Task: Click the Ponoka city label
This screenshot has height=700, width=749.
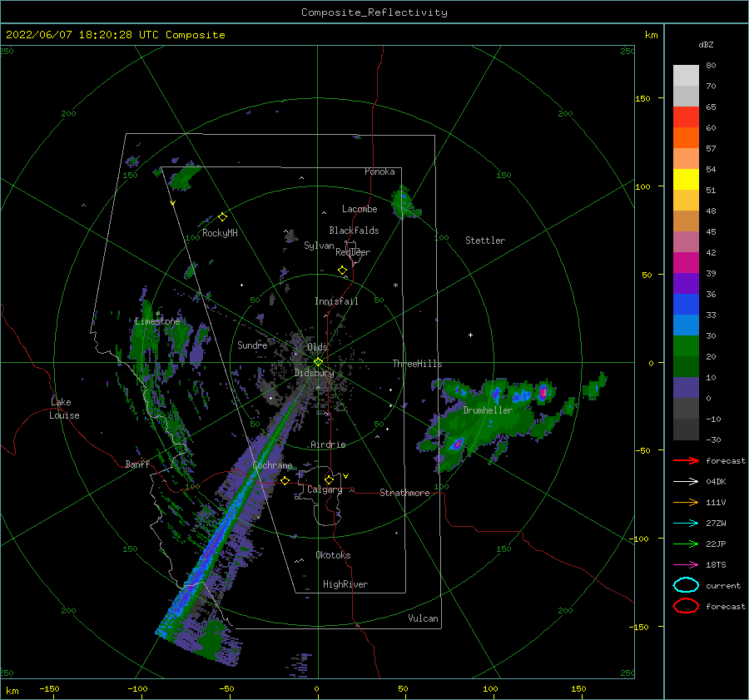Action: (x=379, y=171)
